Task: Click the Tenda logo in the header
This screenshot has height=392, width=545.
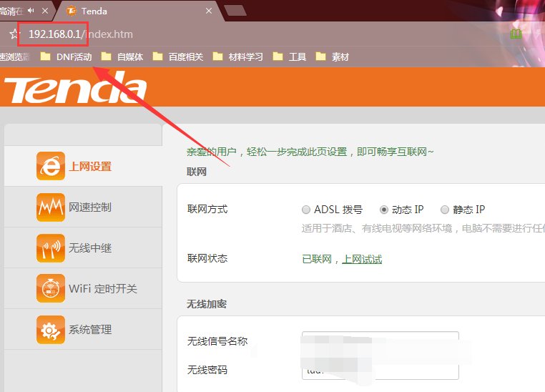Action: tap(75, 87)
